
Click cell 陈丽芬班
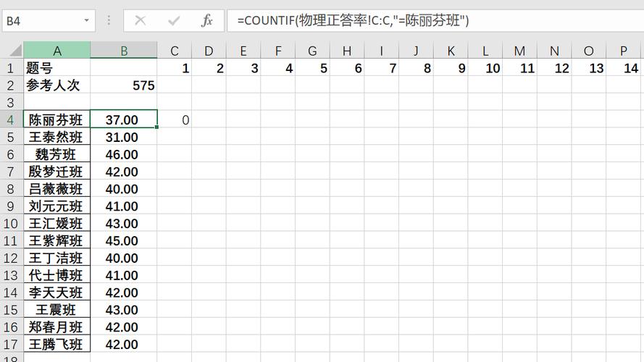tap(57, 120)
